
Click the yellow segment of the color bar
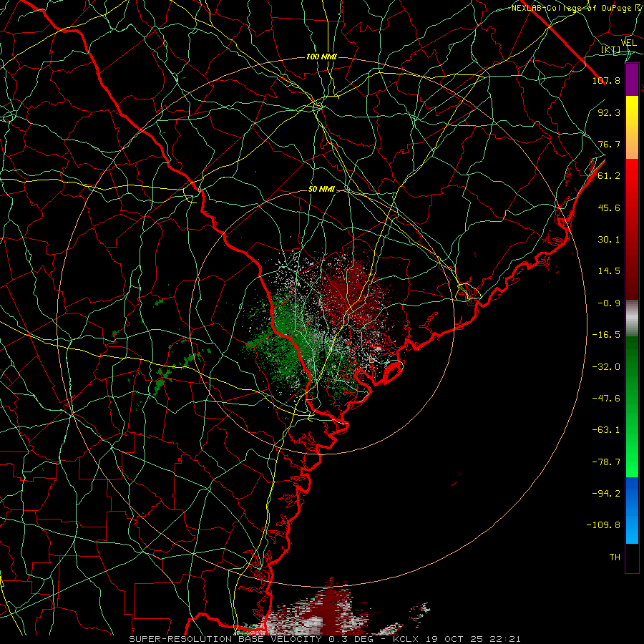pyautogui.click(x=632, y=112)
